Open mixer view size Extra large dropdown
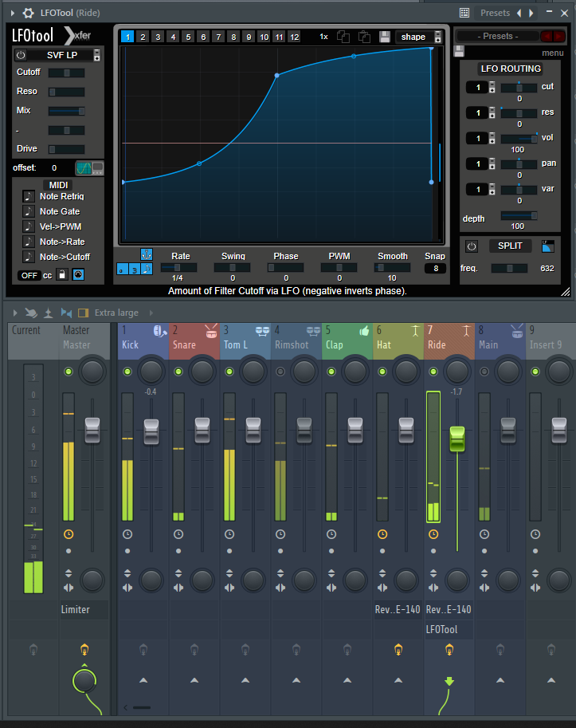The width and height of the screenshot is (576, 728). [x=116, y=313]
